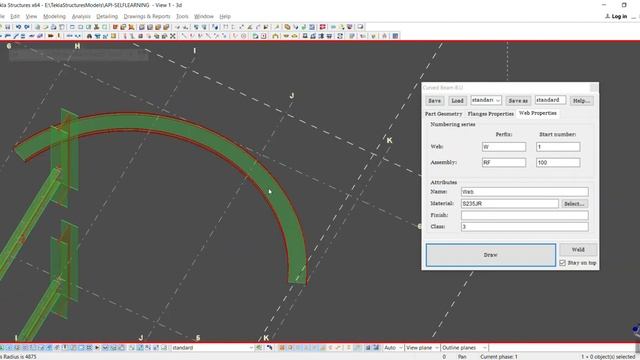640x360 pixels.
Task: Click the Weld button
Action: pyautogui.click(x=578, y=249)
